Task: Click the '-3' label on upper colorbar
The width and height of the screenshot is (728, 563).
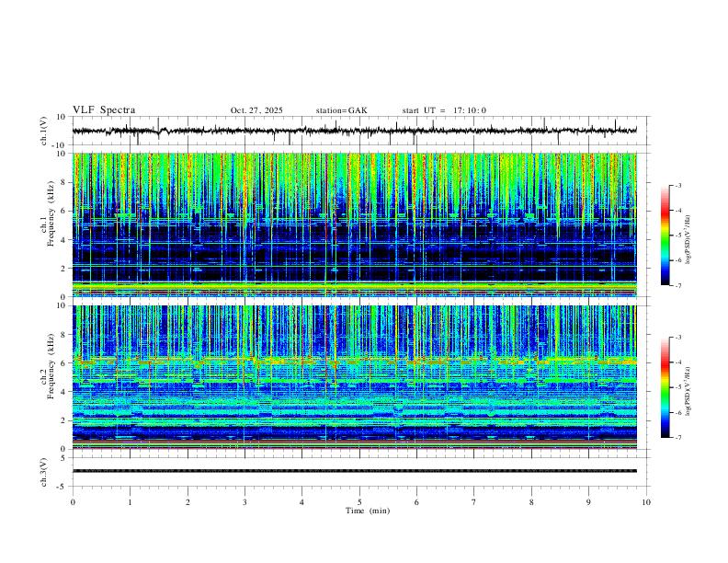Action: pos(678,185)
